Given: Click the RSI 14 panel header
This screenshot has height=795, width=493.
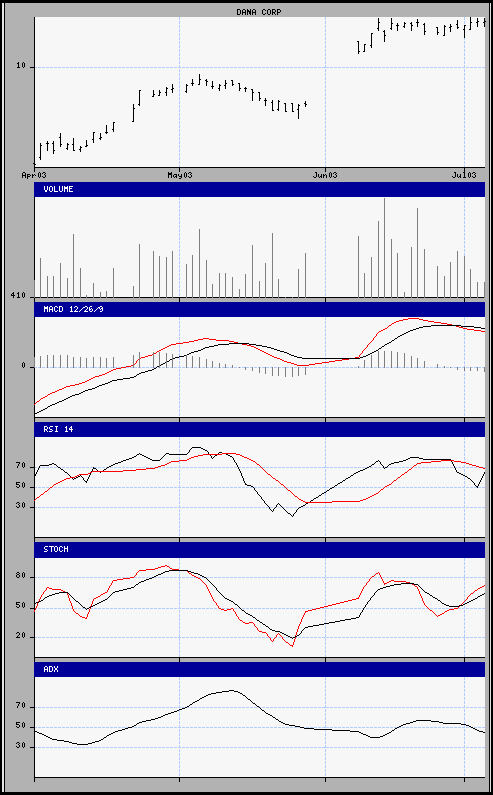Looking at the screenshot, I should tap(260, 429).
